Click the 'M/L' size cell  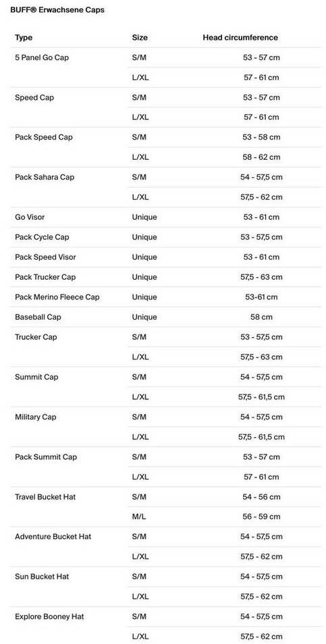coord(139,517)
